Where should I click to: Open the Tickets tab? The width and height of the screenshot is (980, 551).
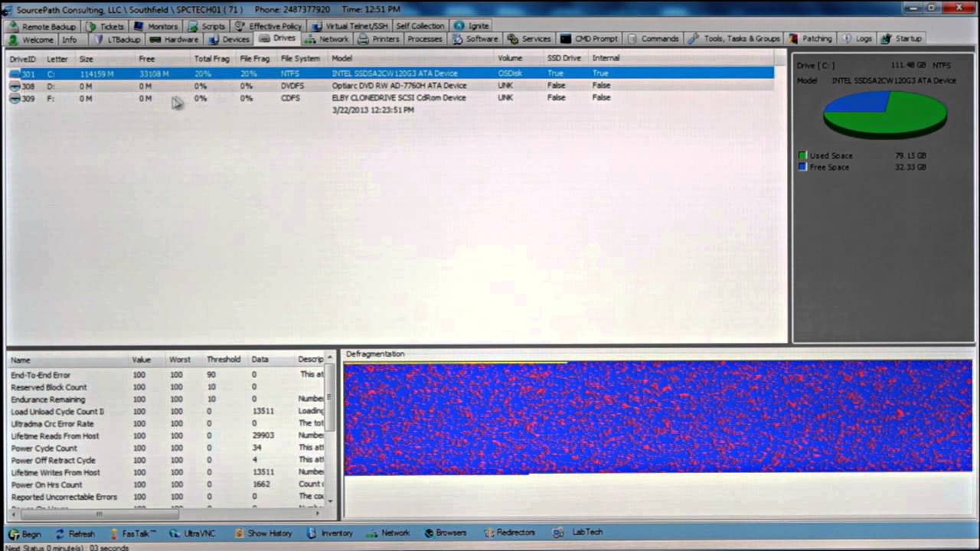pos(105,26)
